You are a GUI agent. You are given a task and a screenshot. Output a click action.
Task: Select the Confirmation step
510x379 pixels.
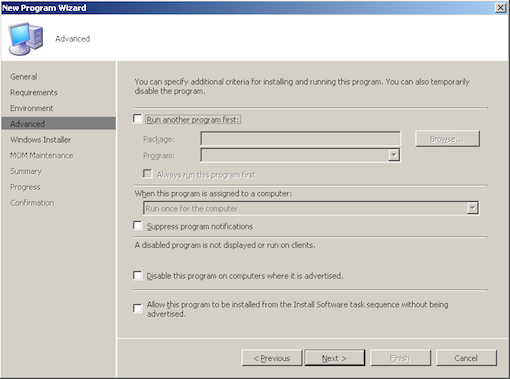point(32,203)
